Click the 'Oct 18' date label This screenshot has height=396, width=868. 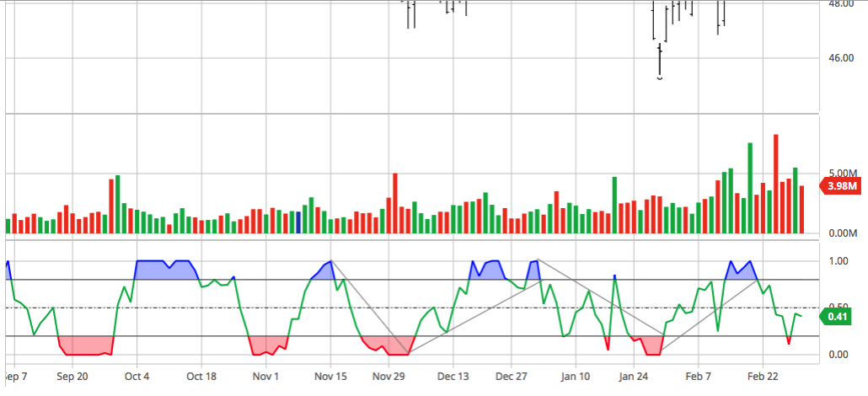tap(201, 376)
